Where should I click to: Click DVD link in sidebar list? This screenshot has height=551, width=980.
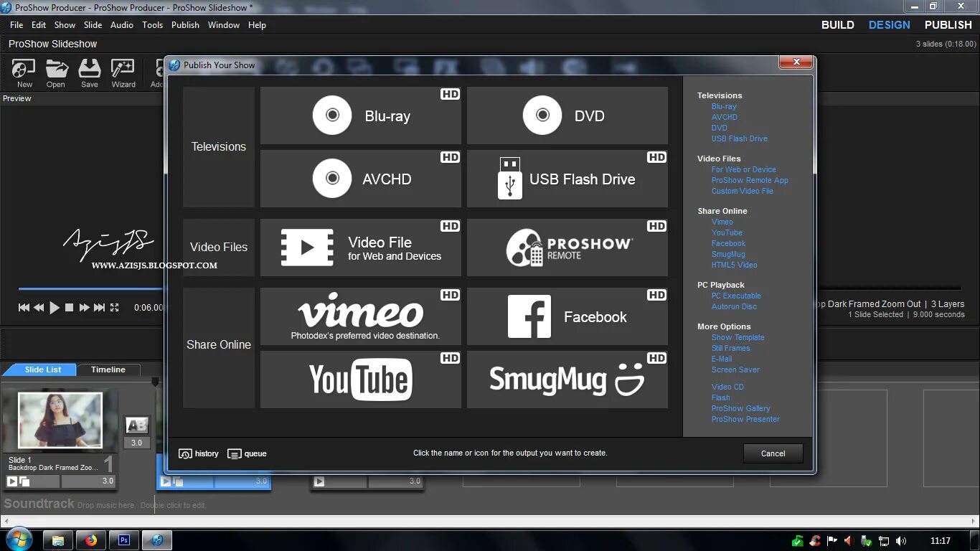pos(719,128)
